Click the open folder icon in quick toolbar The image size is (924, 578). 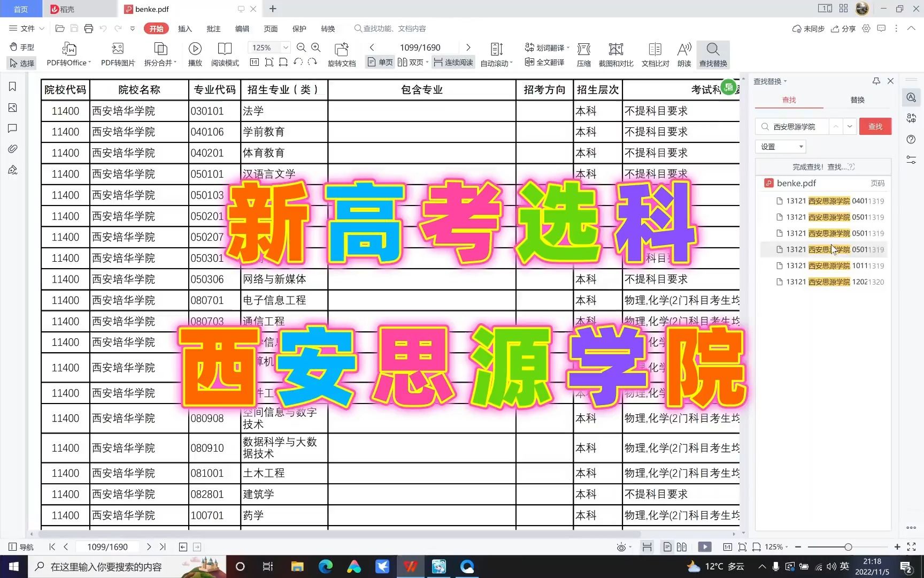coord(60,28)
